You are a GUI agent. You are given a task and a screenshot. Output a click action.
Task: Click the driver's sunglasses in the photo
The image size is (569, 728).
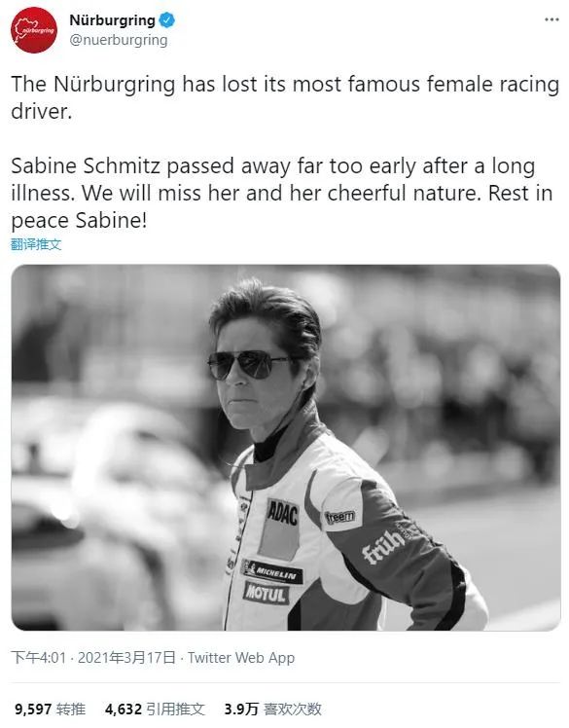pos(247,364)
